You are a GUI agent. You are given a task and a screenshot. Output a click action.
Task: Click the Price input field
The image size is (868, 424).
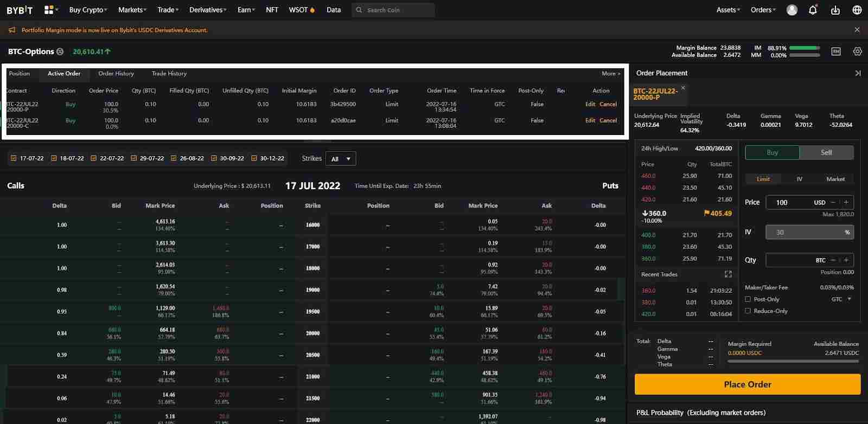[x=809, y=202]
